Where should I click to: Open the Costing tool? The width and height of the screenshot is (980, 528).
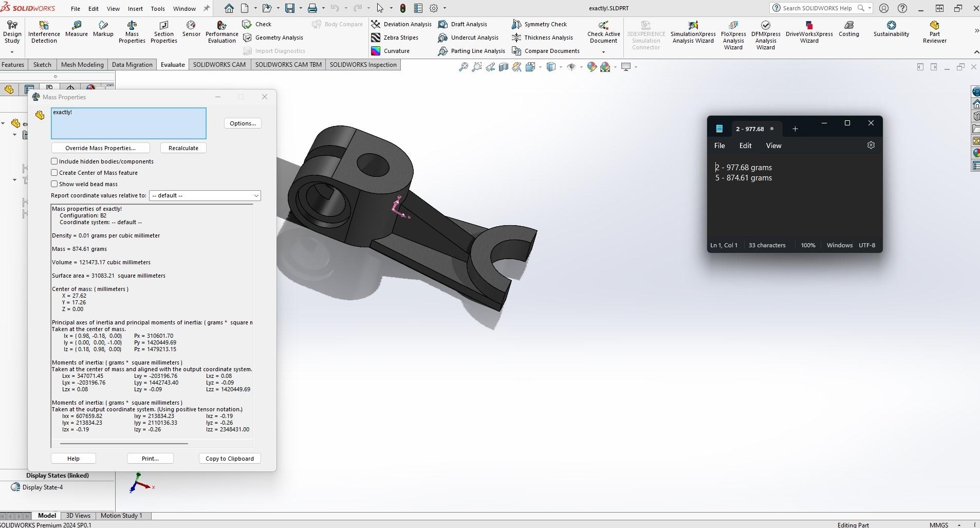tap(849, 29)
